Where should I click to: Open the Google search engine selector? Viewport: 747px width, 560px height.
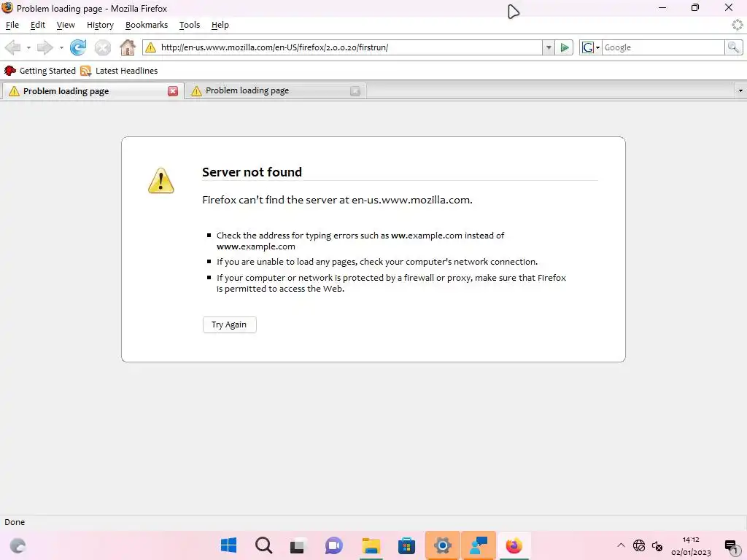pos(591,47)
